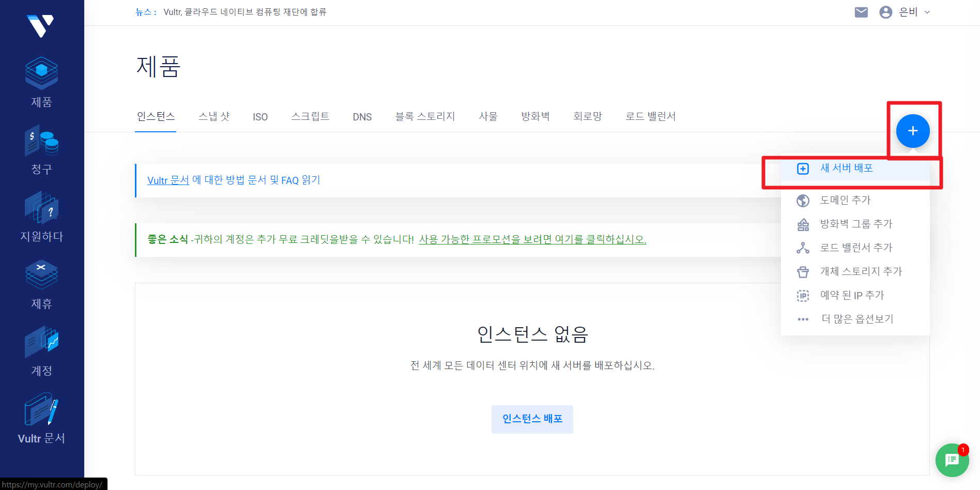The width and height of the screenshot is (980, 490).
Task: Click the load balancer icon for 로드 밸런서 추가
Action: 803,248
